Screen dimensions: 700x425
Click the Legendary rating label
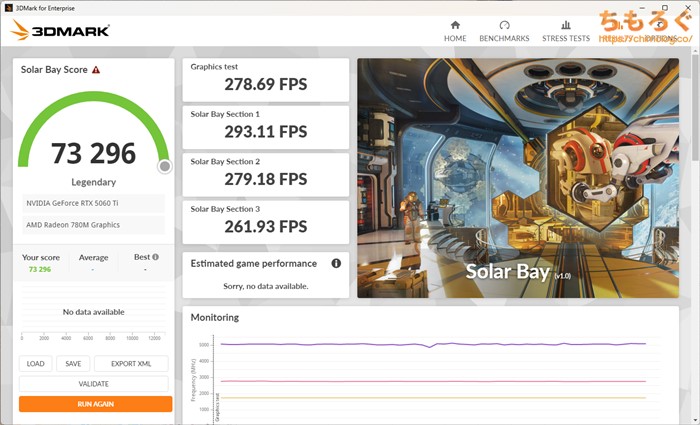[x=93, y=182]
